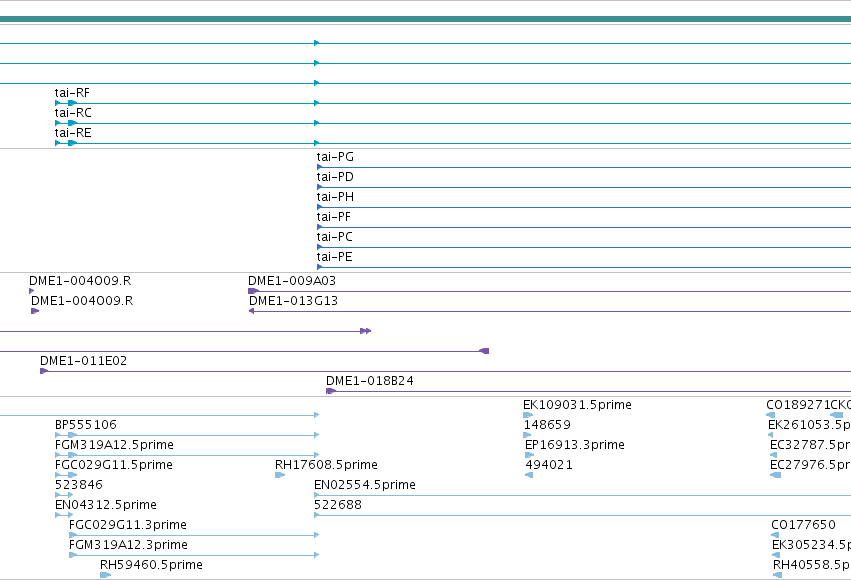
Task: Choose the FGC029G11.5prime EST label
Action: pyautogui.click(x=114, y=465)
